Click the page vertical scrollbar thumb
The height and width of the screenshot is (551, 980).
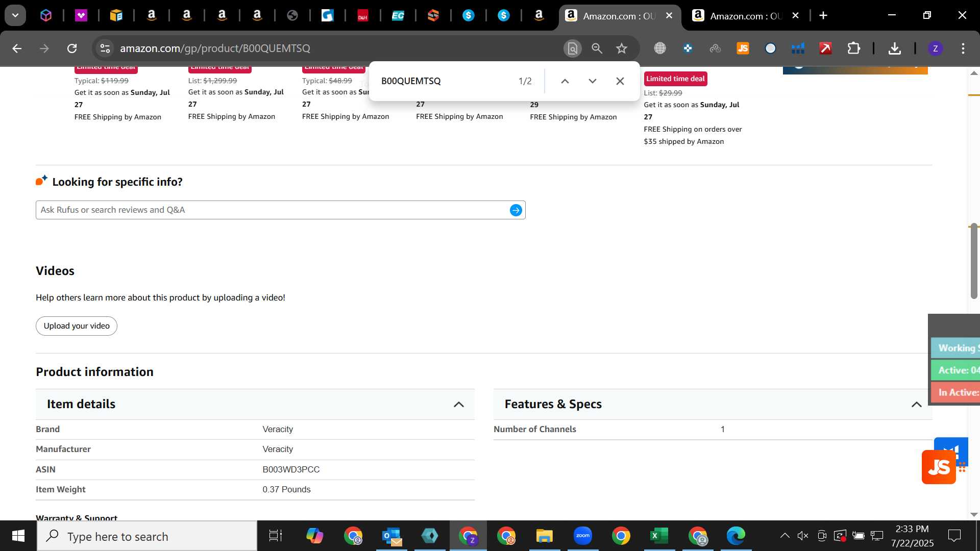coord(974,260)
